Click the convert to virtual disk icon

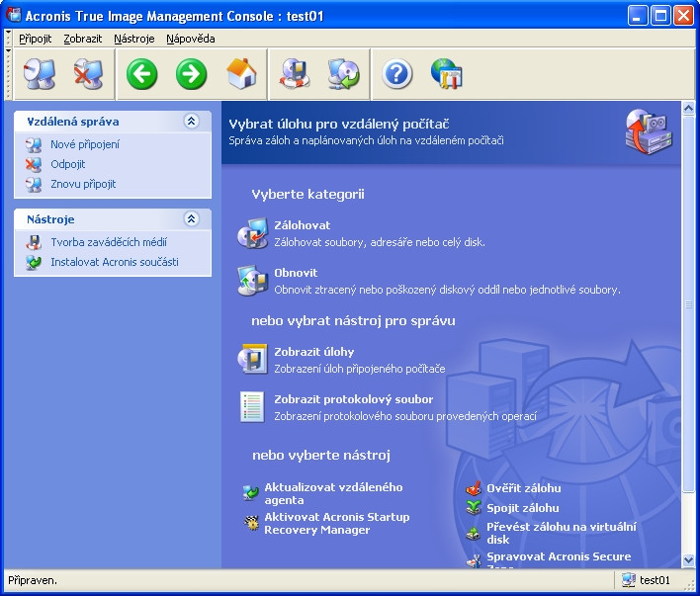tap(474, 533)
